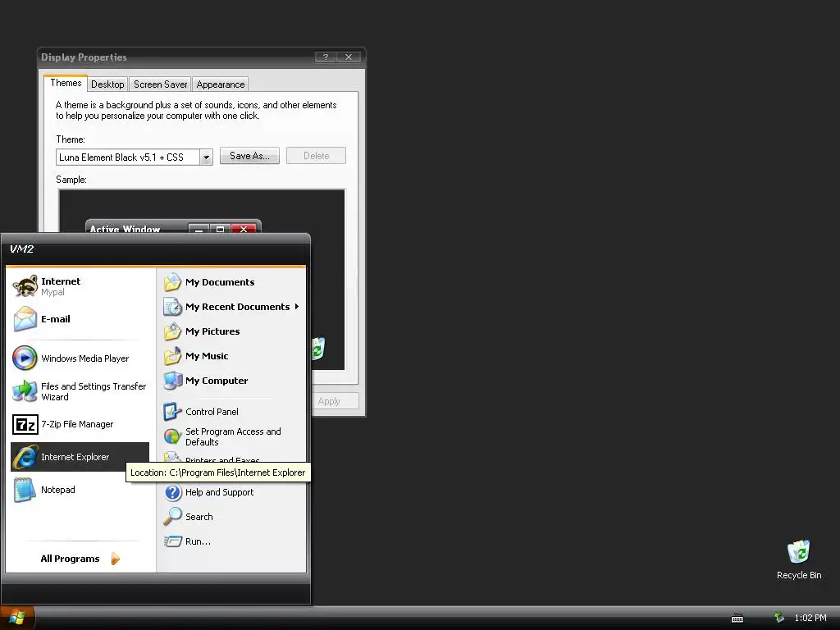Click "Run..." label text
The width and height of the screenshot is (840, 630).
198,541
